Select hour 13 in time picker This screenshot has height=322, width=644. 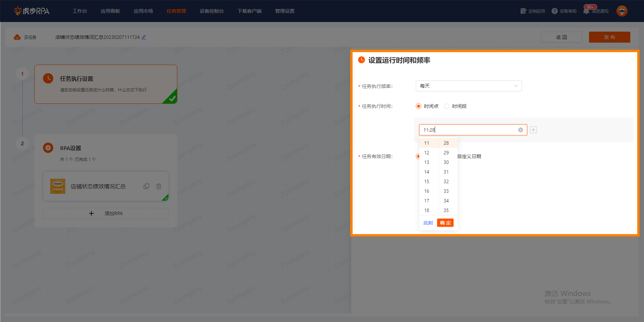click(428, 162)
